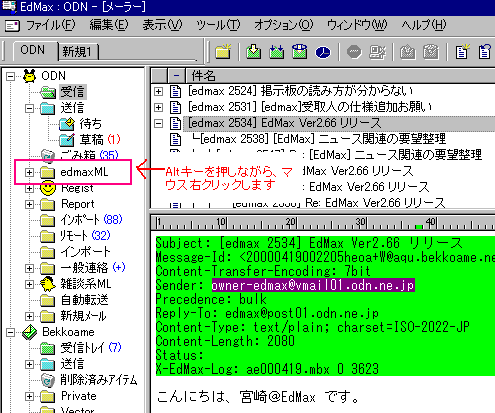This screenshot has width=495, height=413.
Task: Click the 雑談系ML chick icon
Action: pos(48,284)
